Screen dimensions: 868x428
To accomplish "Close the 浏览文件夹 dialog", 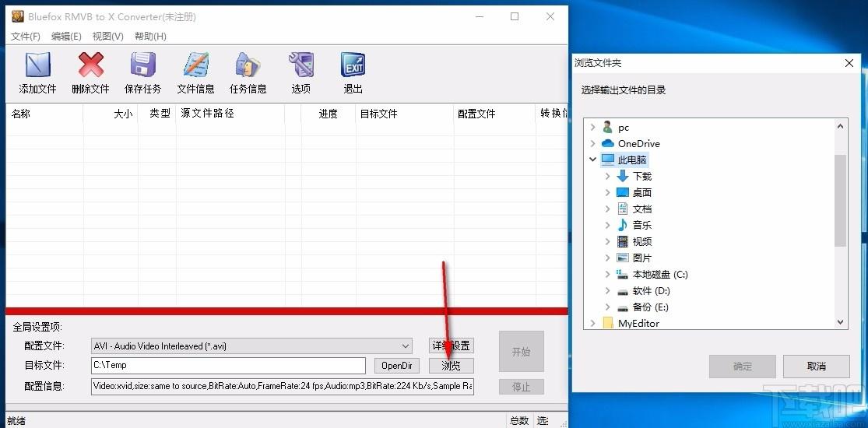I will pyautogui.click(x=849, y=63).
